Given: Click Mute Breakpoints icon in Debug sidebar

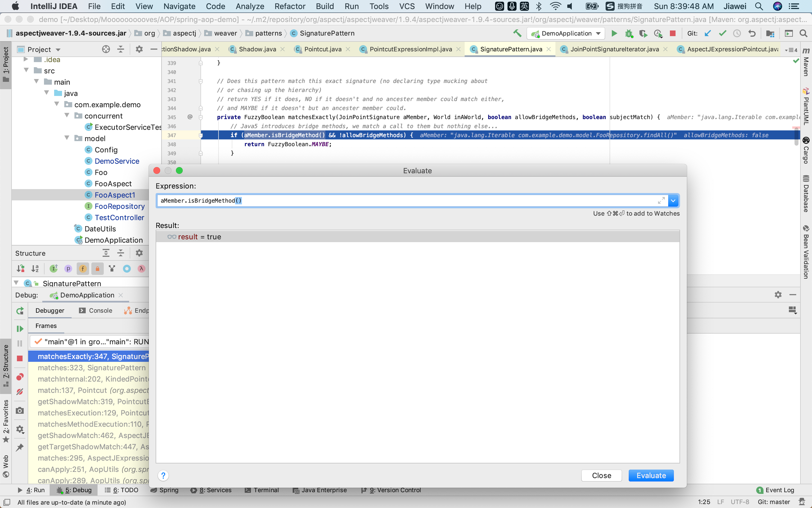Looking at the screenshot, I should (20, 391).
